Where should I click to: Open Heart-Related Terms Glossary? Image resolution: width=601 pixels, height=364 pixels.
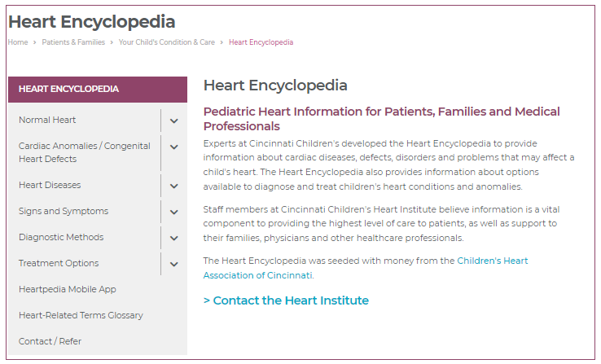pyautogui.click(x=81, y=316)
